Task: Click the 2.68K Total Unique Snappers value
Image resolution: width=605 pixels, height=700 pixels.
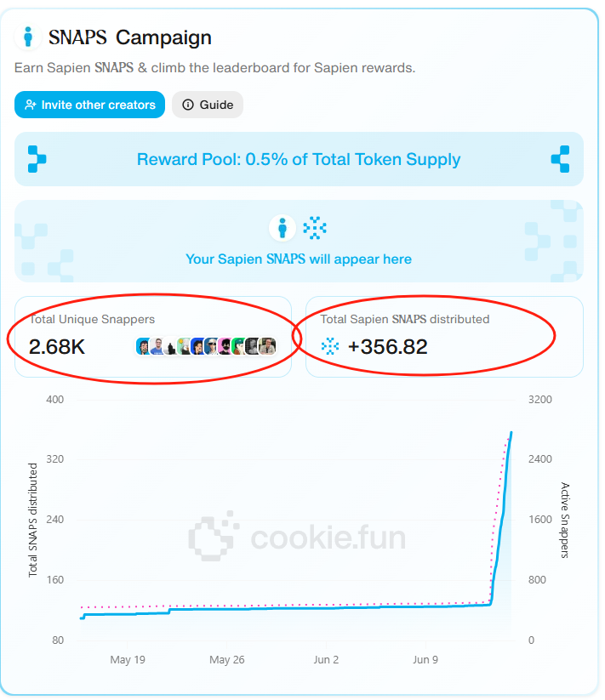Action: pyautogui.click(x=57, y=347)
